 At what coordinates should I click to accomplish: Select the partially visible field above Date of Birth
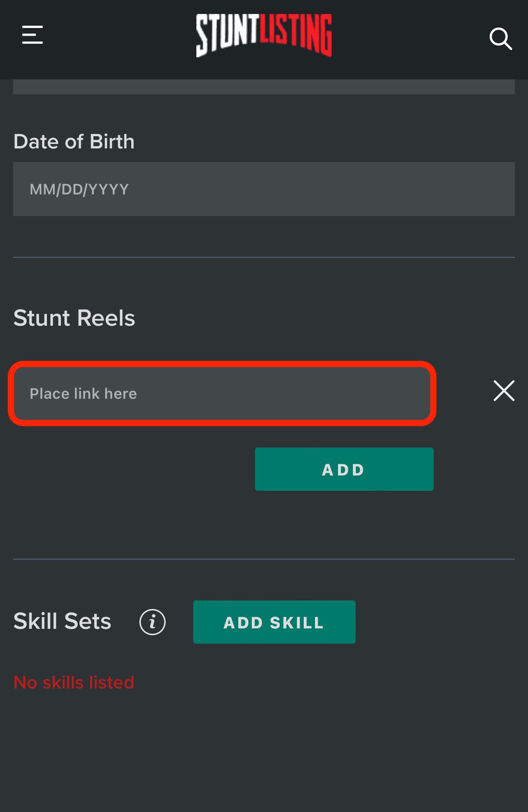tap(264, 87)
